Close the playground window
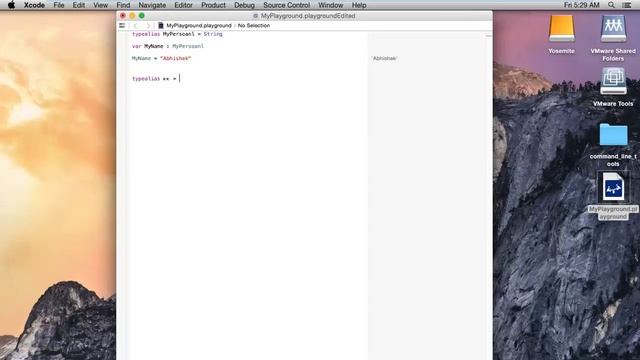 123,16
